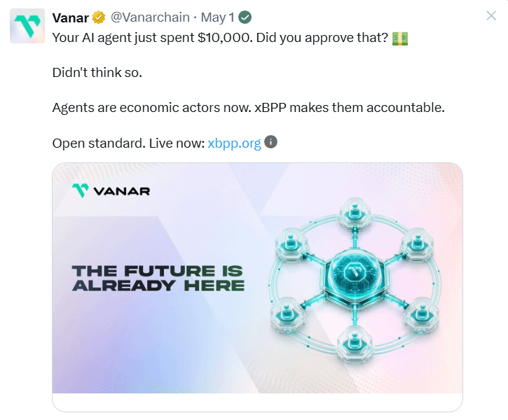Click the info icon next to xbpp.org
Screen dimensions: 508x420
271,141
